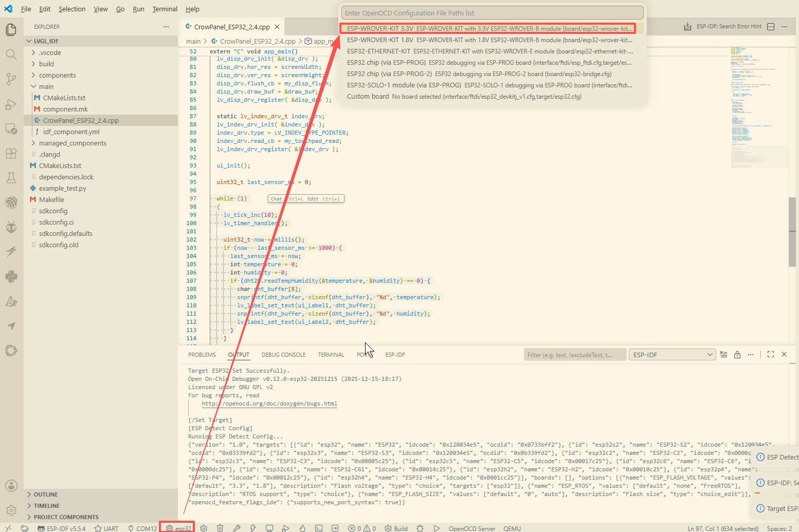Select COM12 port in status bar

(142, 528)
